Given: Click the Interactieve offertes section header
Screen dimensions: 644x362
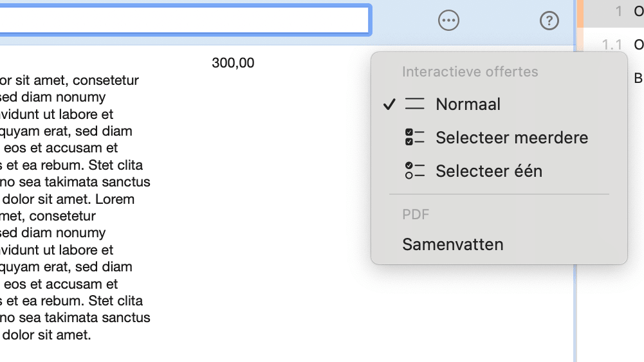Looking at the screenshot, I should point(470,71).
